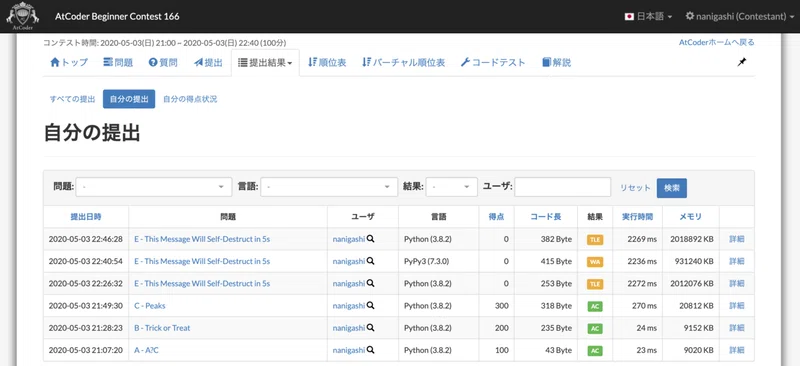This screenshot has height=366, width=800.
Task: Open 詳細 for the PyPy3 submission
Action: [x=736, y=261]
